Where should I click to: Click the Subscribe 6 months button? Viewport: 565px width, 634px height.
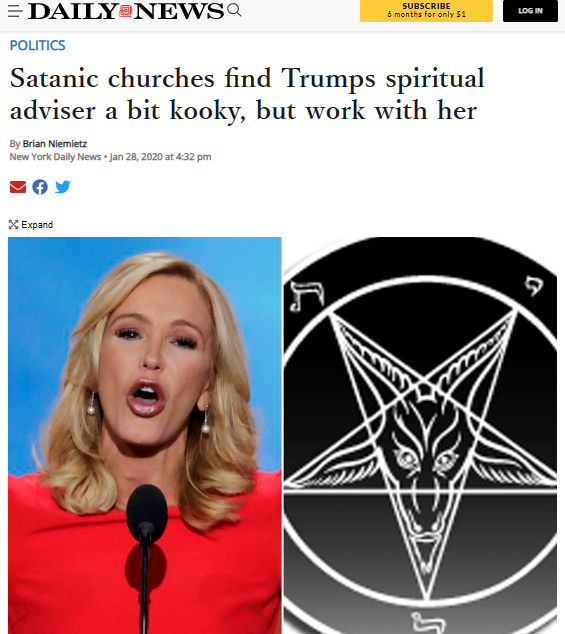point(426,11)
